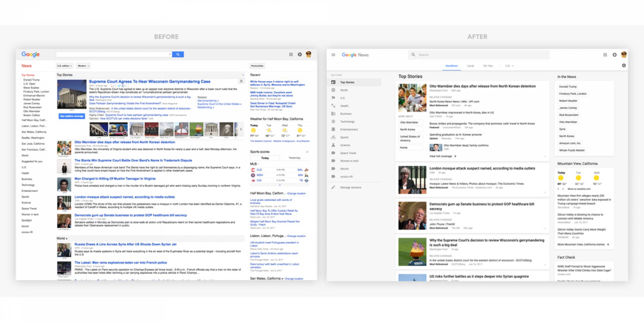Click Gerrymandering under Related in Before
This screenshot has width=644, height=322.
tap(208, 101)
